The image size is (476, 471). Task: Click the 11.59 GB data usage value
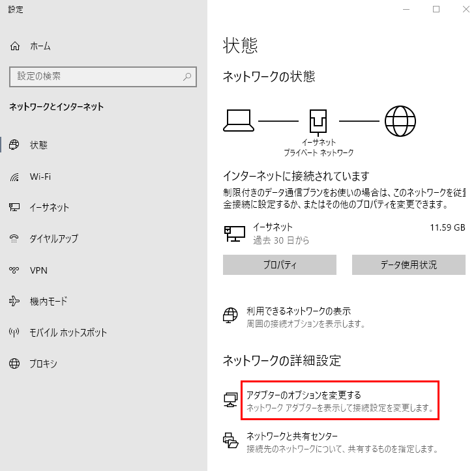tap(447, 227)
